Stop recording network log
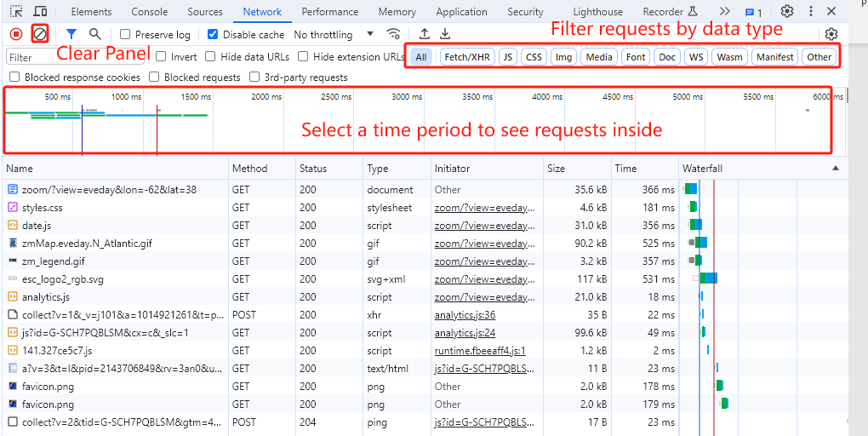Viewport: 868px width, 436px height. point(17,34)
